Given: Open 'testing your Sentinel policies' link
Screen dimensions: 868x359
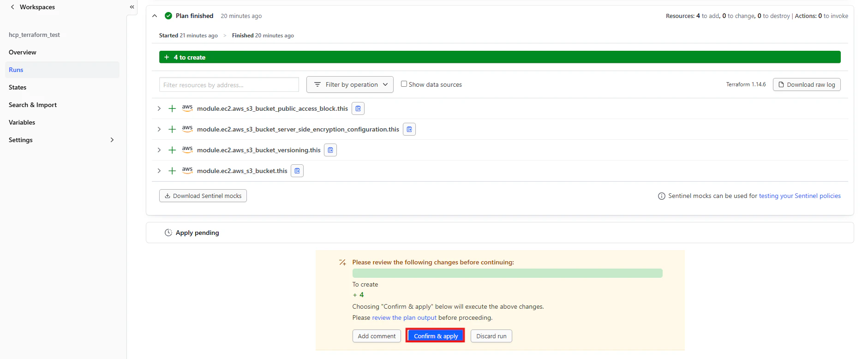Looking at the screenshot, I should pyautogui.click(x=800, y=196).
